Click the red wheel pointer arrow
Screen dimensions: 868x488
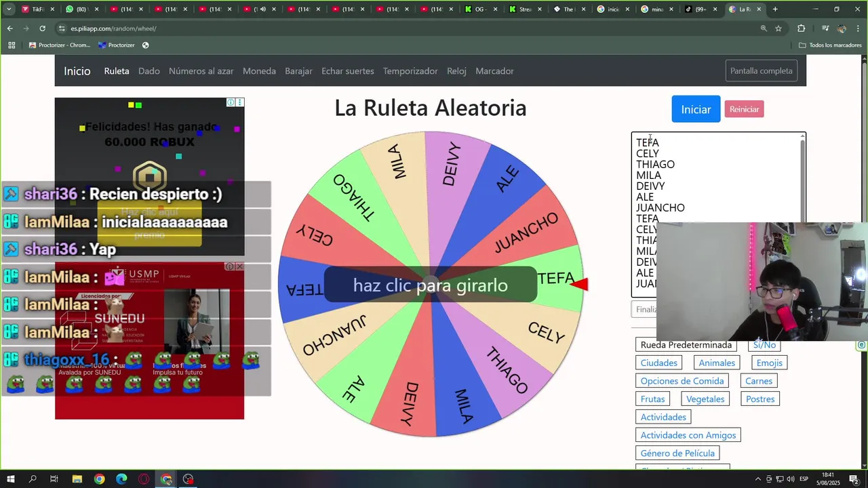click(x=579, y=285)
